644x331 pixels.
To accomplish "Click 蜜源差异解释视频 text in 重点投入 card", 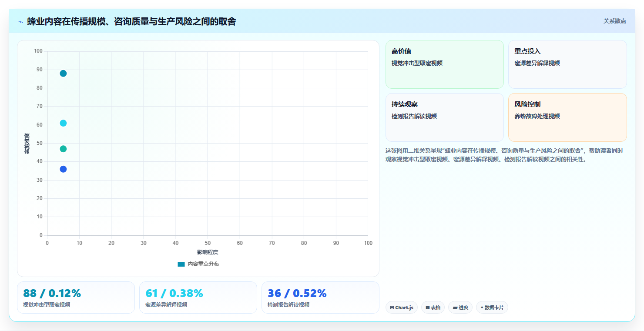I will coord(537,63).
